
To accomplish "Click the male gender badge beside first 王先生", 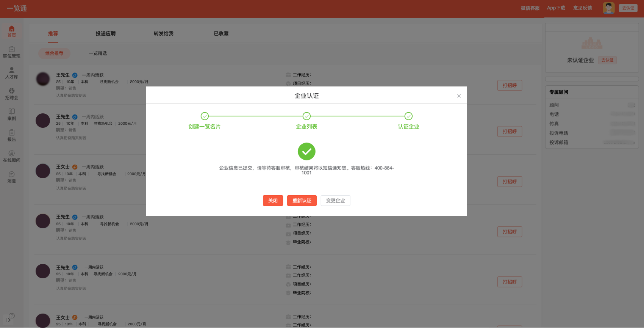I will (75, 75).
